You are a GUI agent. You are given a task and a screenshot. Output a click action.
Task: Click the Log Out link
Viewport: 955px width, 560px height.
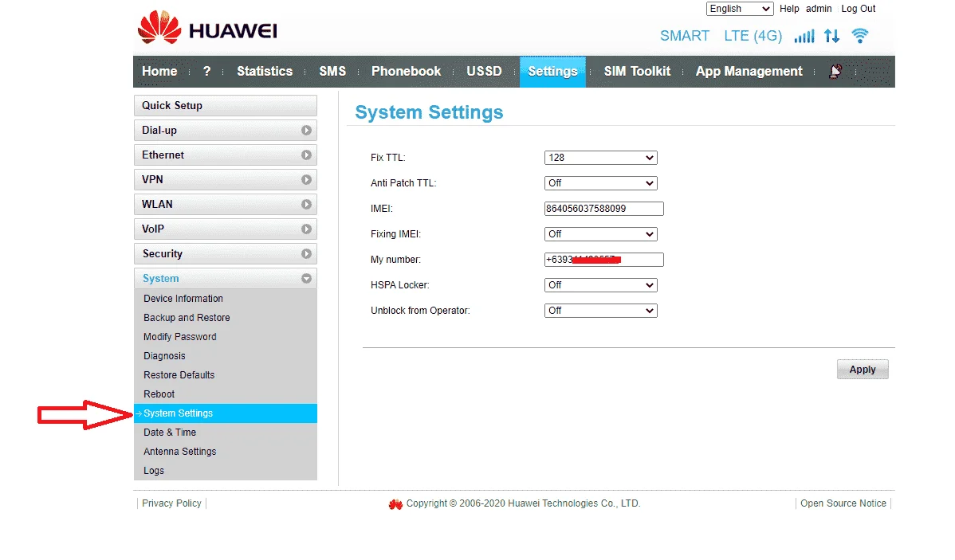tap(859, 9)
